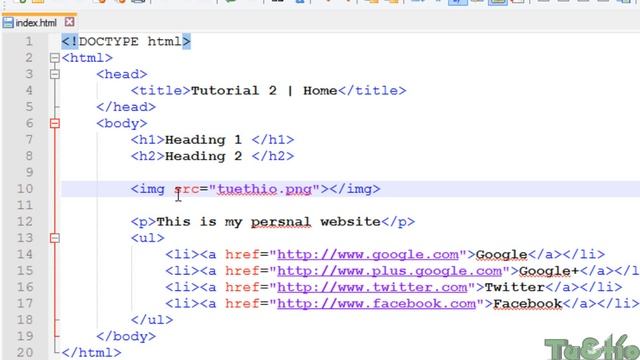Click the http://www.plus.google.com link on line 15
Image resolution: width=640 pixels, height=360 pixels.
tap(389, 271)
